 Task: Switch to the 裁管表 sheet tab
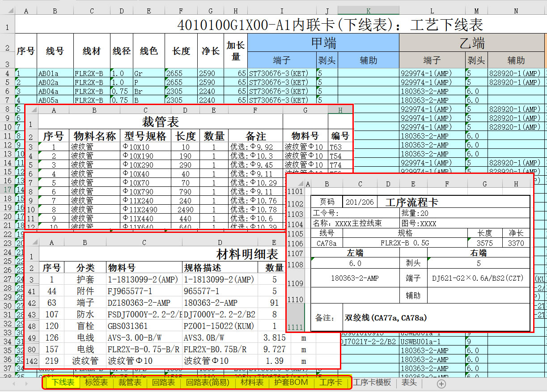click(130, 383)
